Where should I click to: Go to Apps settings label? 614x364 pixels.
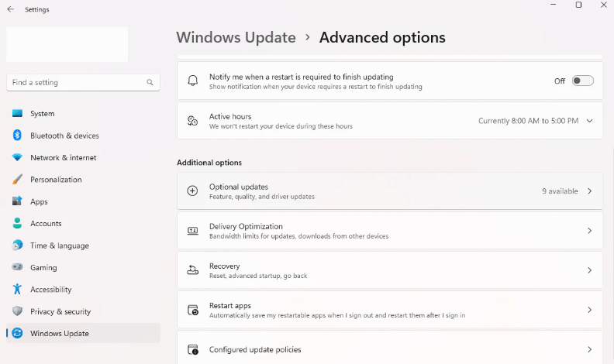[x=40, y=201]
